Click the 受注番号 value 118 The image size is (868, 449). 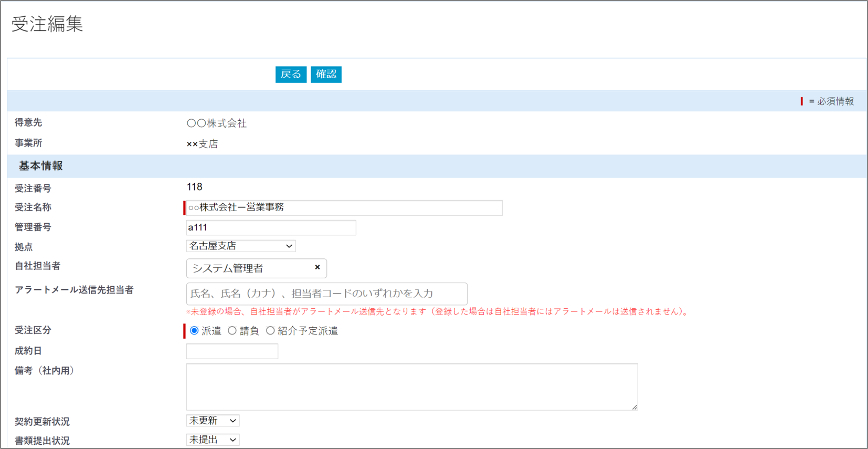click(194, 187)
